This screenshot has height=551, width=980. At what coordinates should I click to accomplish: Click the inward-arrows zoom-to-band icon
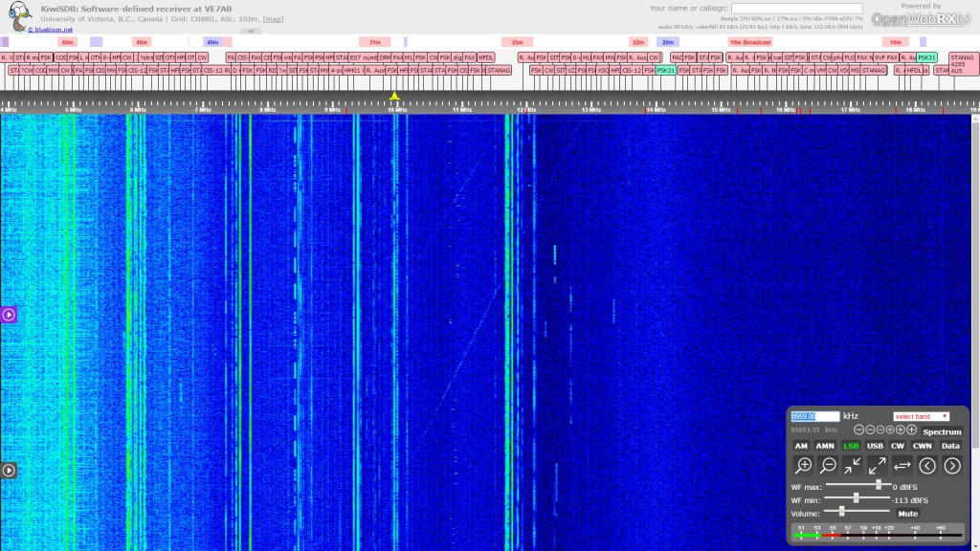[853, 466]
